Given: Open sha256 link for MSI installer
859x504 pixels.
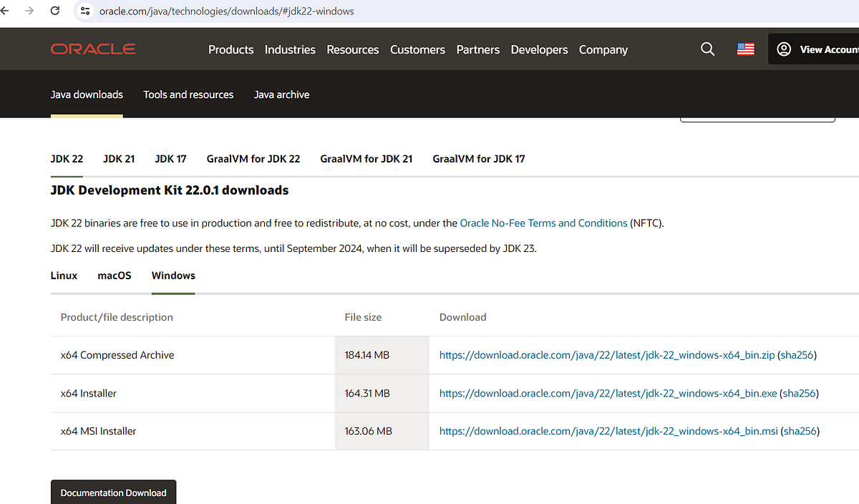Looking at the screenshot, I should pyautogui.click(x=800, y=431).
